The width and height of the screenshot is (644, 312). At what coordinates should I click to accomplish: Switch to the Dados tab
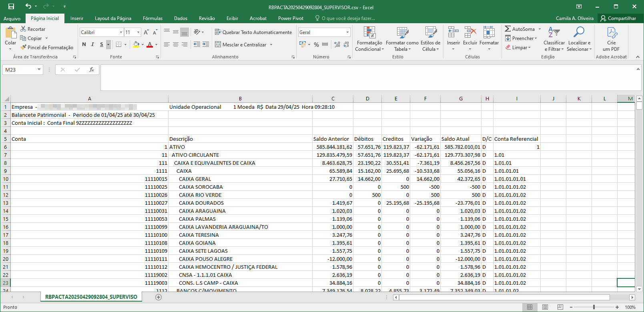(x=181, y=18)
